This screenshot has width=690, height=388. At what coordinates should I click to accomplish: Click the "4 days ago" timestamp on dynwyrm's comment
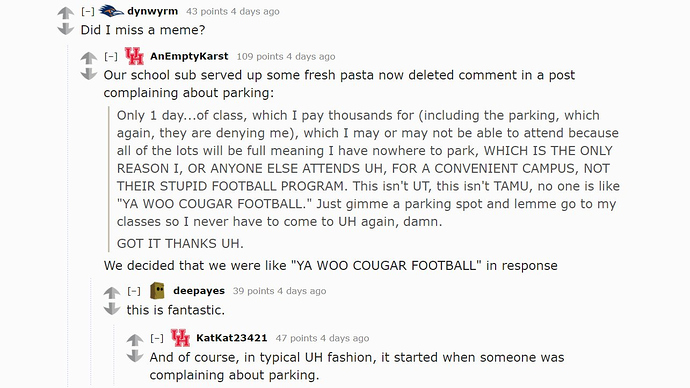(259, 11)
